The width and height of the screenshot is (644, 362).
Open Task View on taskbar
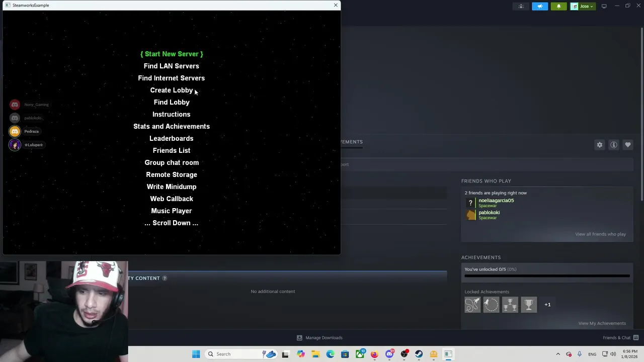tap(285, 354)
